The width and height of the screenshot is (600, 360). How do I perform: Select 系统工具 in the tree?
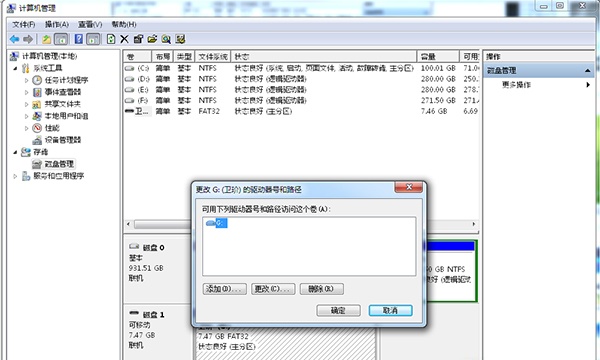[x=48, y=68]
